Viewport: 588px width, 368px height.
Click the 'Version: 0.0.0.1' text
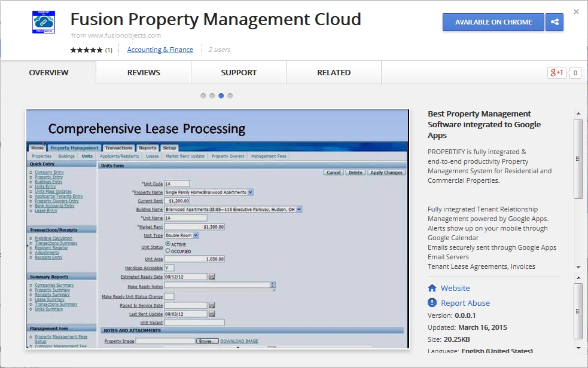452,315
